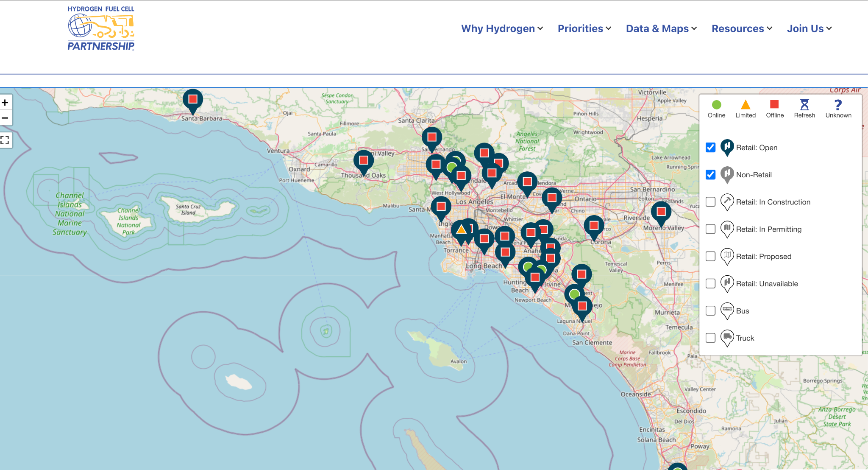Uncheck the Retail: Open filter
Screen dimensions: 868x470
pos(710,148)
